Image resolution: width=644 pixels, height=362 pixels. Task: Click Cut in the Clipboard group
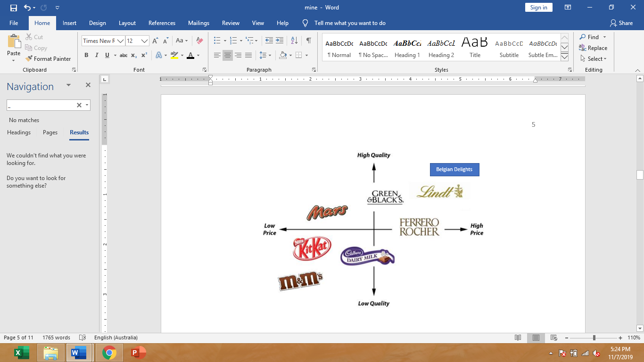pos(34,37)
